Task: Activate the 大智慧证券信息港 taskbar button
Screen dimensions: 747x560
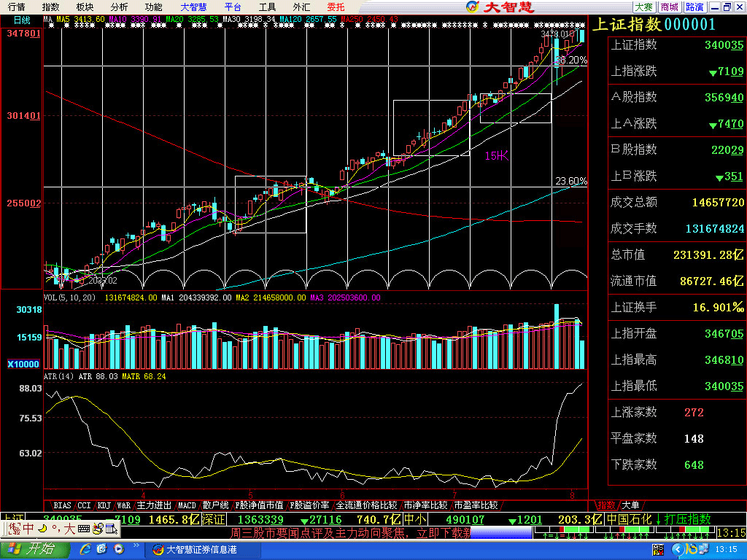Action: tap(202, 550)
